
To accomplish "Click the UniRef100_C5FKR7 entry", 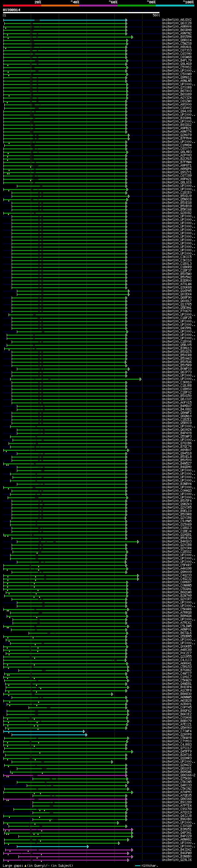I will [176, 565].
